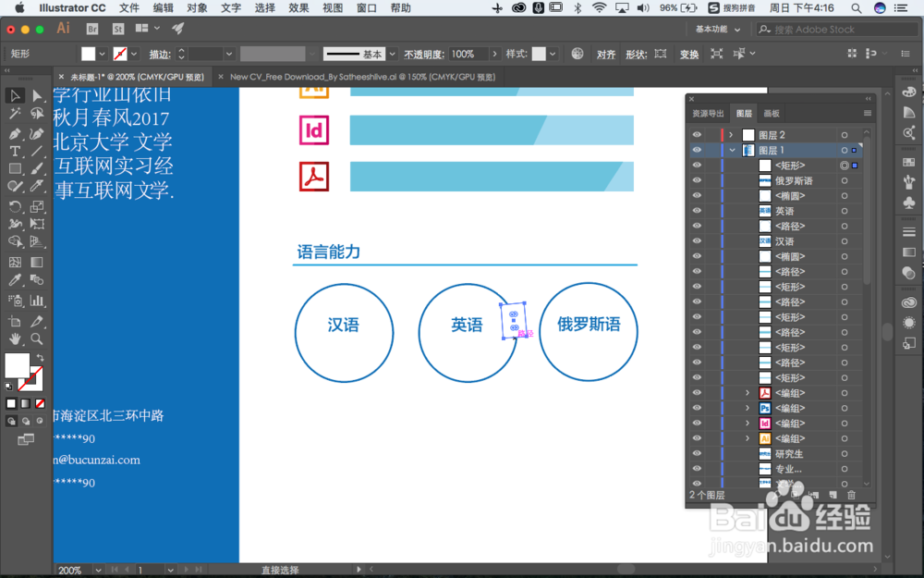This screenshot has height=578, width=924.
Task: Select the Eyedropper tool
Action: [x=15, y=281]
